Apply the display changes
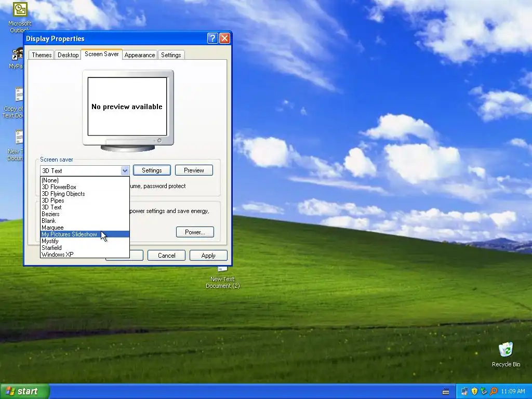The height and width of the screenshot is (399, 532). [208, 256]
